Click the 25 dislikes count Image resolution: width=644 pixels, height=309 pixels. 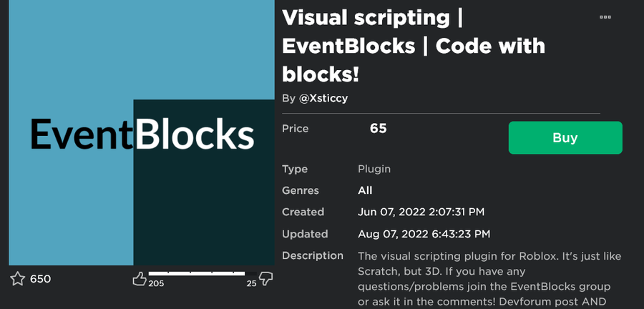(251, 284)
